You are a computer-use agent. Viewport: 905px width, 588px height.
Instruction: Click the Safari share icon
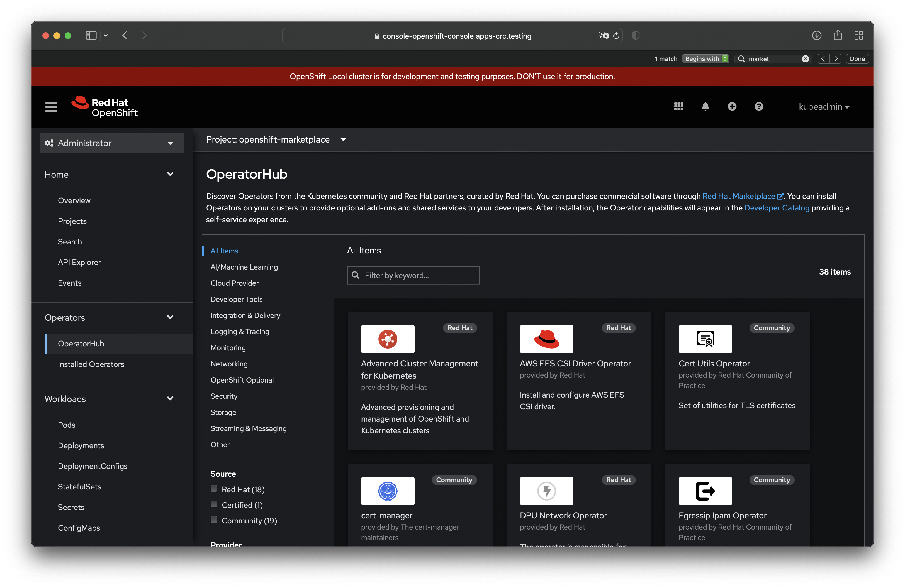[x=837, y=35]
